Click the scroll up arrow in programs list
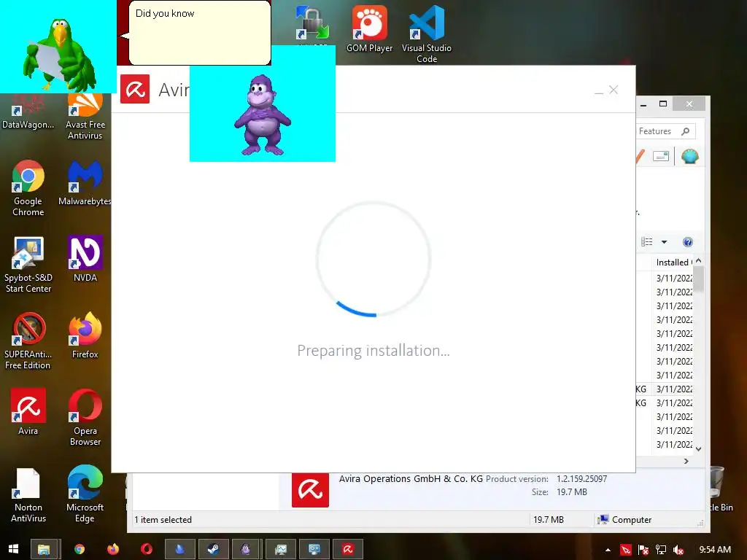Screen dimensions: 747x560 [x=698, y=260]
